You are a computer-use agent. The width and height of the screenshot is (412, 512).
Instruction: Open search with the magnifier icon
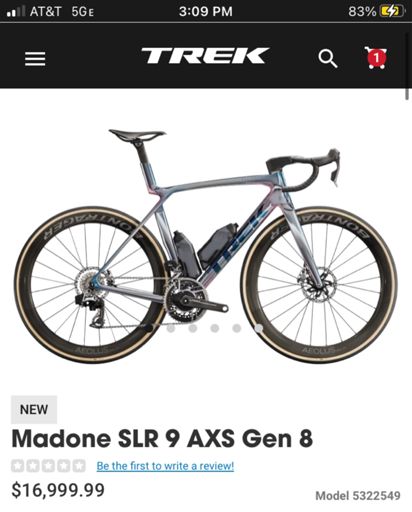328,59
